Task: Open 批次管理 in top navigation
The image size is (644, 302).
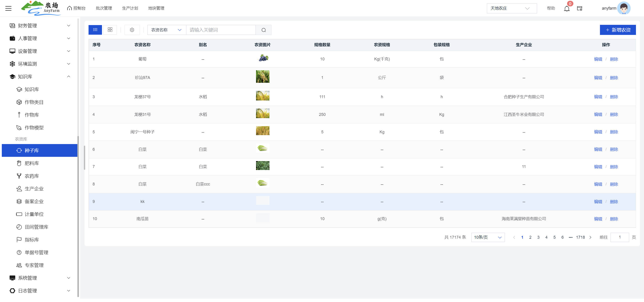Action: [104, 8]
